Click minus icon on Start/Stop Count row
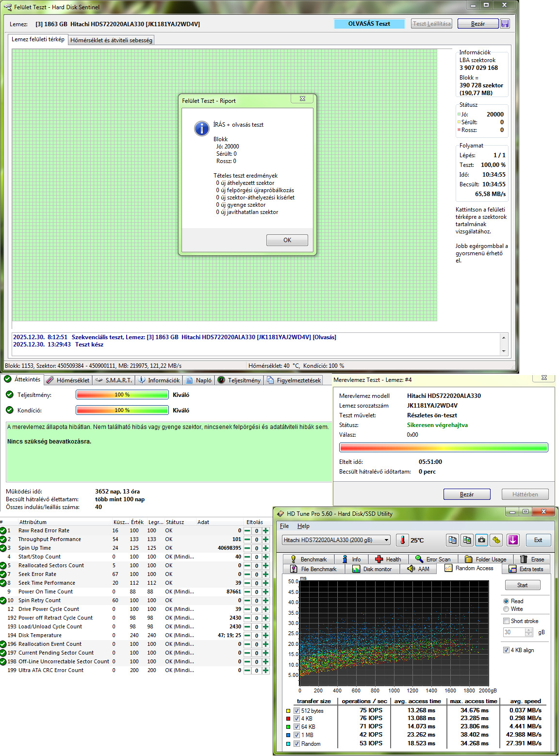This screenshot has height=756, width=559. click(x=247, y=557)
